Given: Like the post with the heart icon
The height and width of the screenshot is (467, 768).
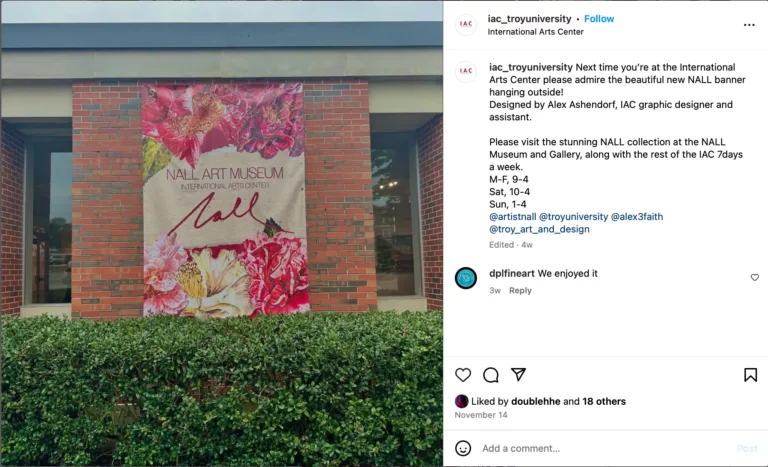Looking at the screenshot, I should coord(463,375).
